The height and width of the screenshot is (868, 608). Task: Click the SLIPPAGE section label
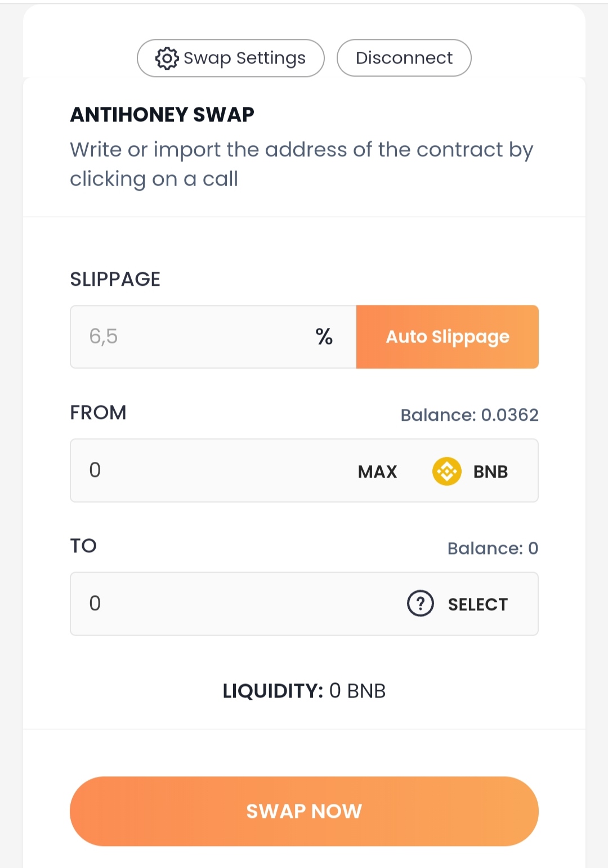[x=115, y=279]
